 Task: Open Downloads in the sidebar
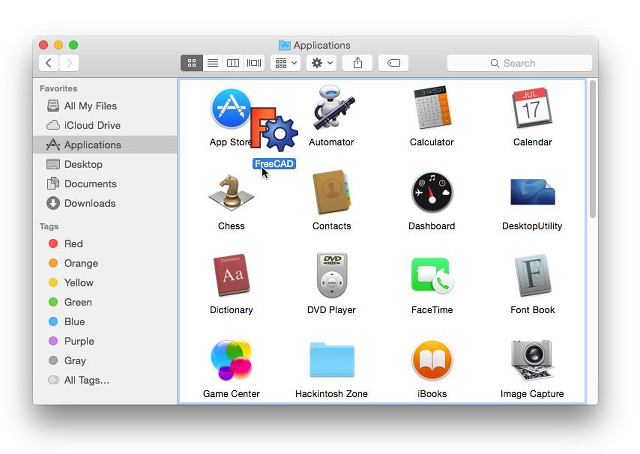point(105,203)
